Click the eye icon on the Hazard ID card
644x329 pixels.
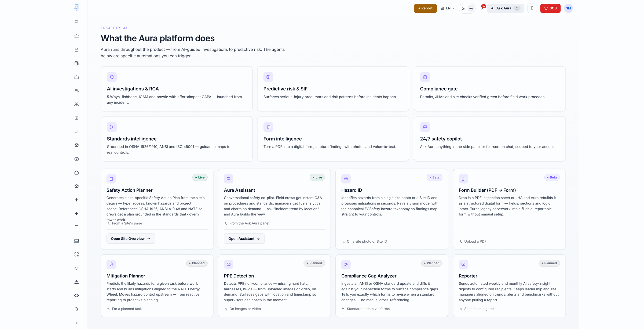pyautogui.click(x=346, y=179)
